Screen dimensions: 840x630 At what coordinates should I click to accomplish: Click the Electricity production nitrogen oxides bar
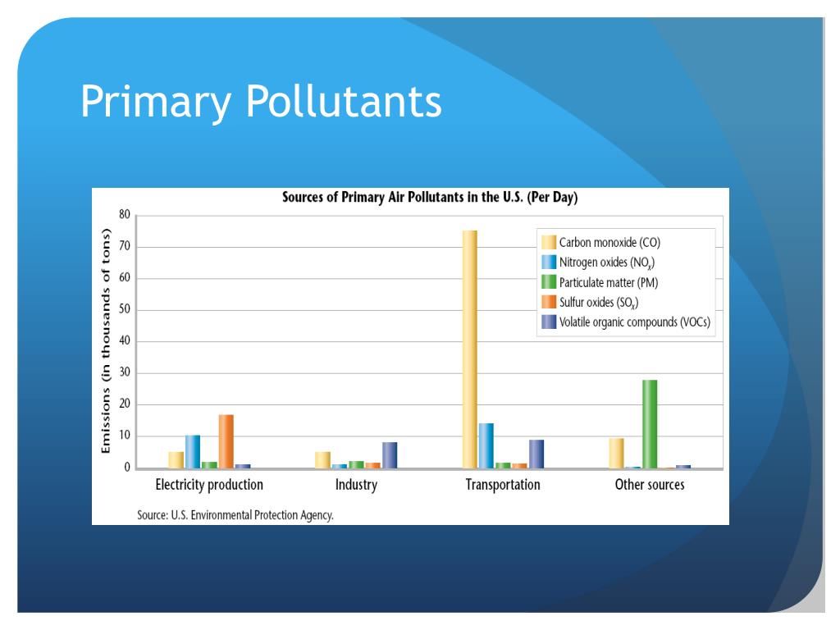[x=193, y=452]
